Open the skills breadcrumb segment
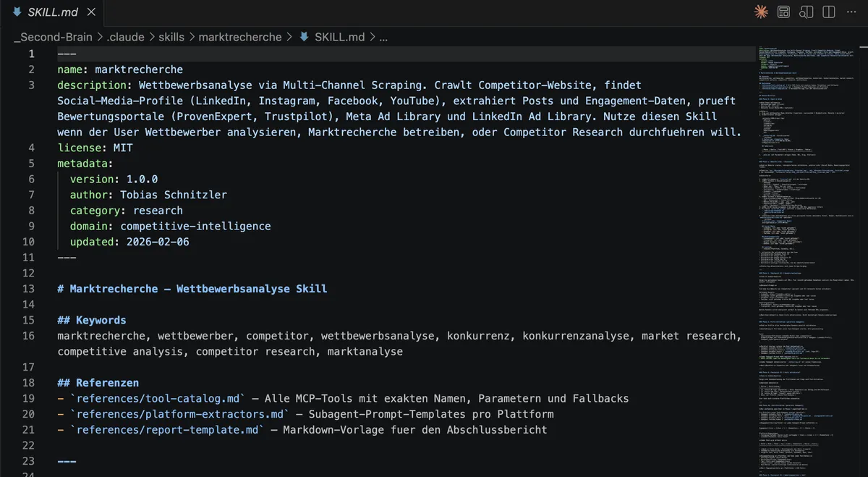This screenshot has width=868, height=477. 171,37
